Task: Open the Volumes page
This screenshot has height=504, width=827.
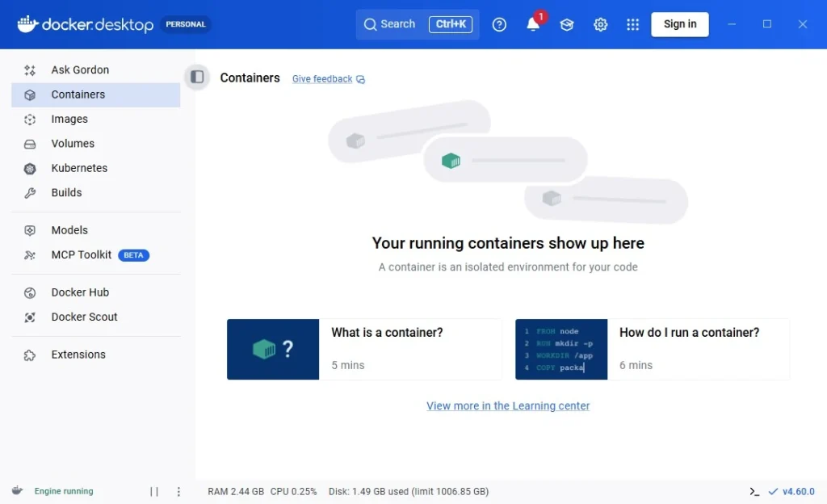Action: (73, 144)
